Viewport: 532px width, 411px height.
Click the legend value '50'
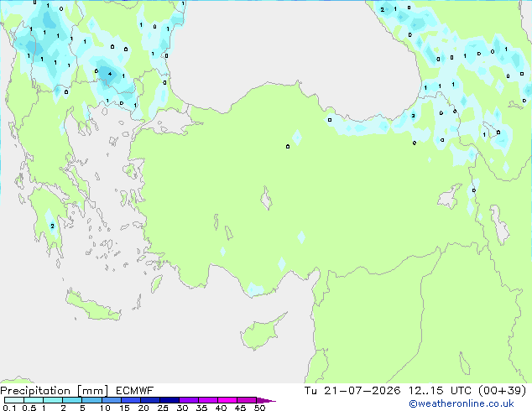(x=259, y=408)
